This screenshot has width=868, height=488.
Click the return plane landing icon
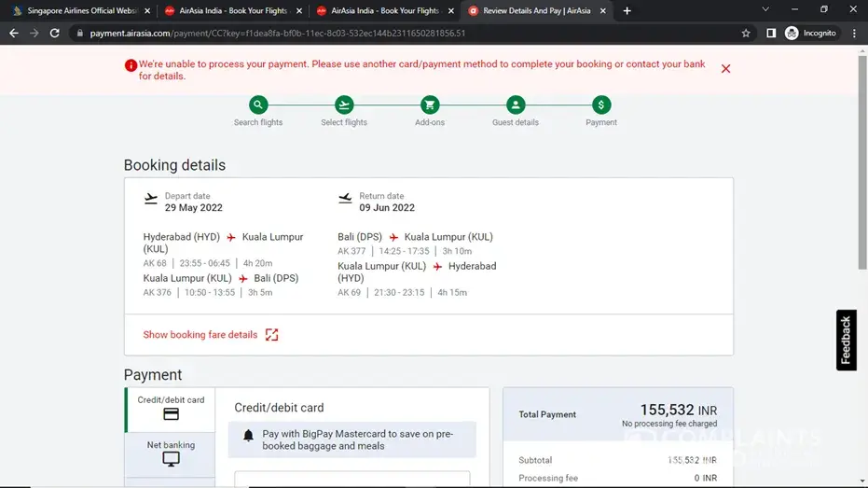(345, 199)
